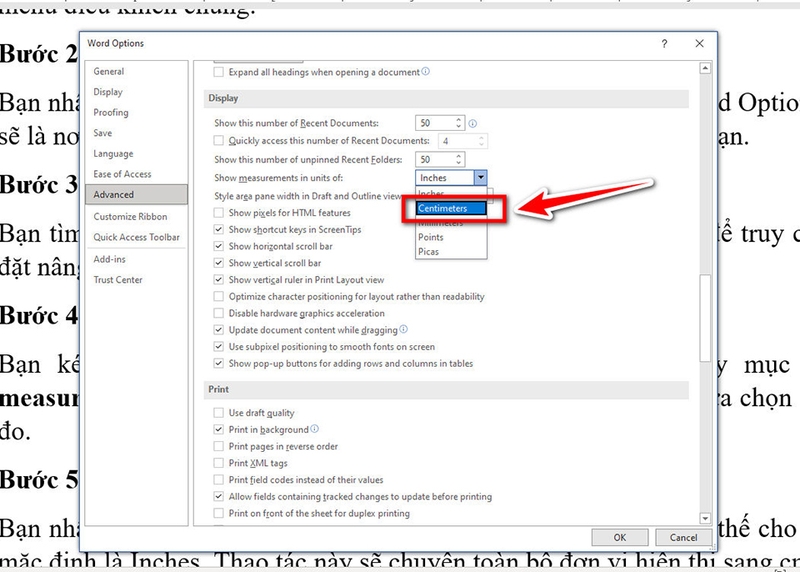Toggle Print XML tags
The width and height of the screenshot is (800, 572).
[218, 463]
